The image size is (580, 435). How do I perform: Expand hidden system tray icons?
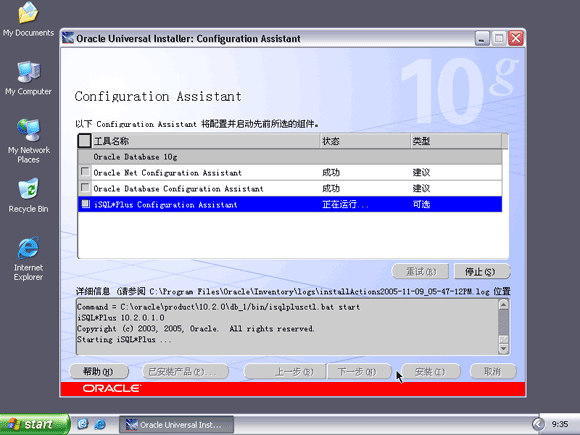tap(538, 424)
